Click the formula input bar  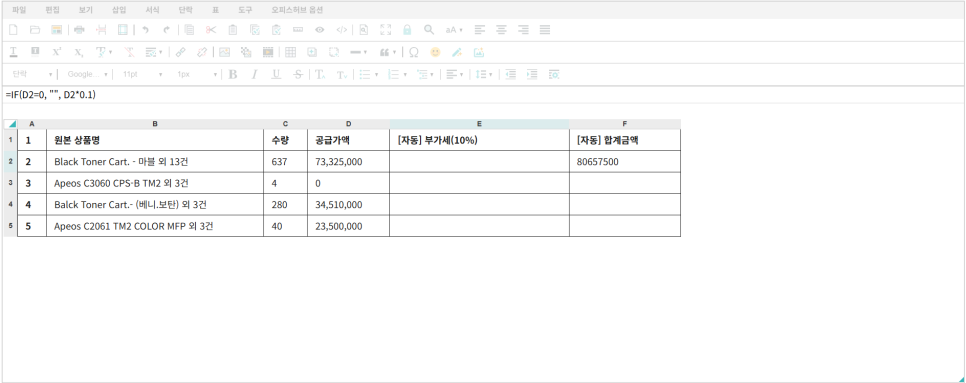pos(482,95)
